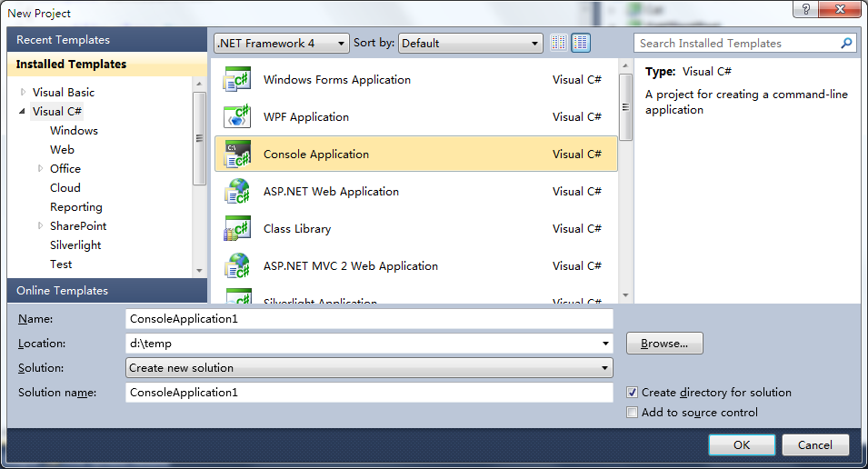Screen dimensions: 868x469
Task: Close the New Project dialog
Action: tap(840, 9)
